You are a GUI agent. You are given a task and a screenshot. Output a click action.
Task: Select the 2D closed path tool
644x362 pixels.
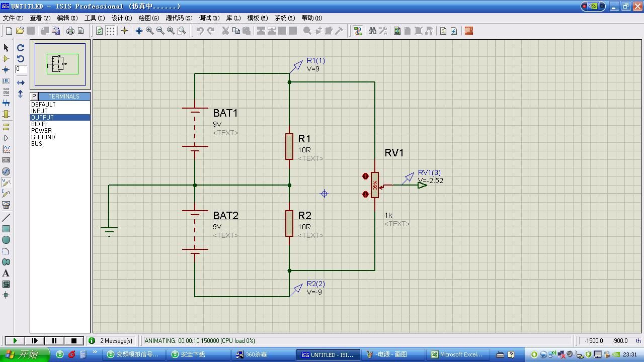[x=6, y=262]
